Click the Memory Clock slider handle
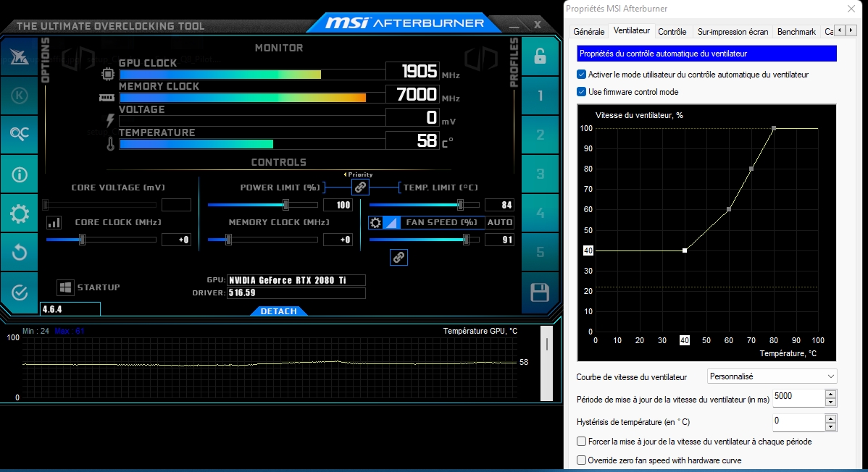Viewport: 868px width, 472px height. [228, 240]
